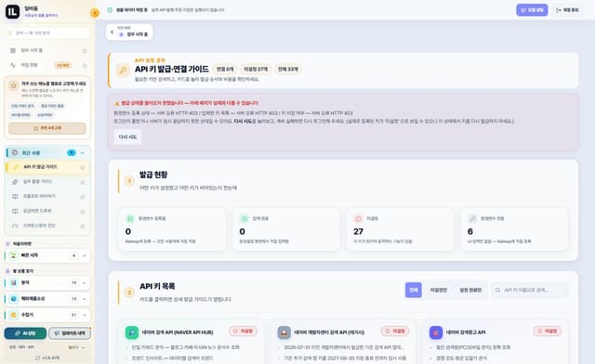Open the API 키 발급 가이드 sidebar item

47,167
